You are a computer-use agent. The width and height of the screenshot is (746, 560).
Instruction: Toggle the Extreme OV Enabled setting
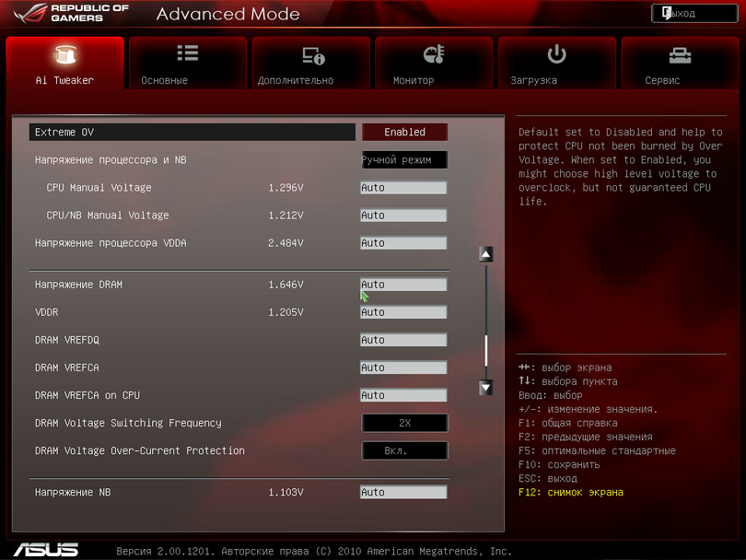(x=404, y=133)
